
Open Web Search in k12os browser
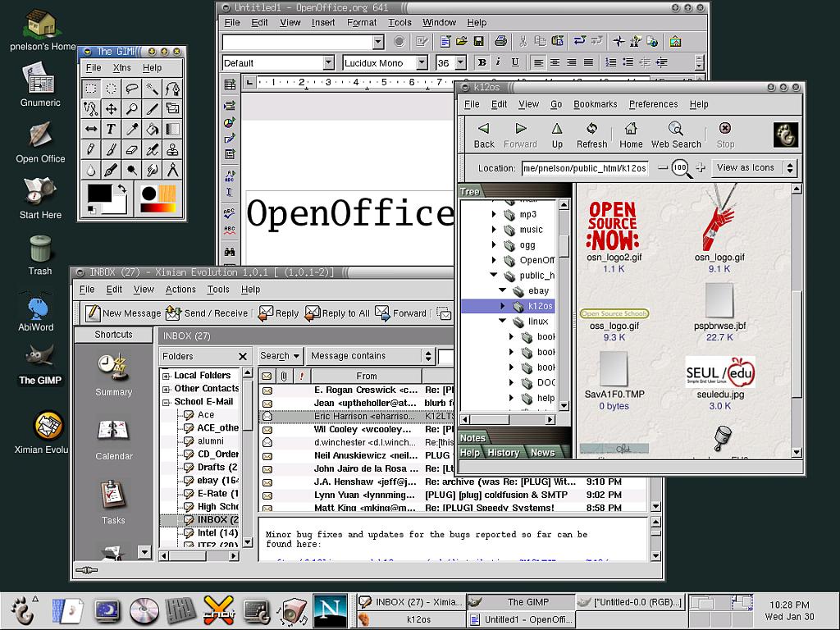pos(676,135)
